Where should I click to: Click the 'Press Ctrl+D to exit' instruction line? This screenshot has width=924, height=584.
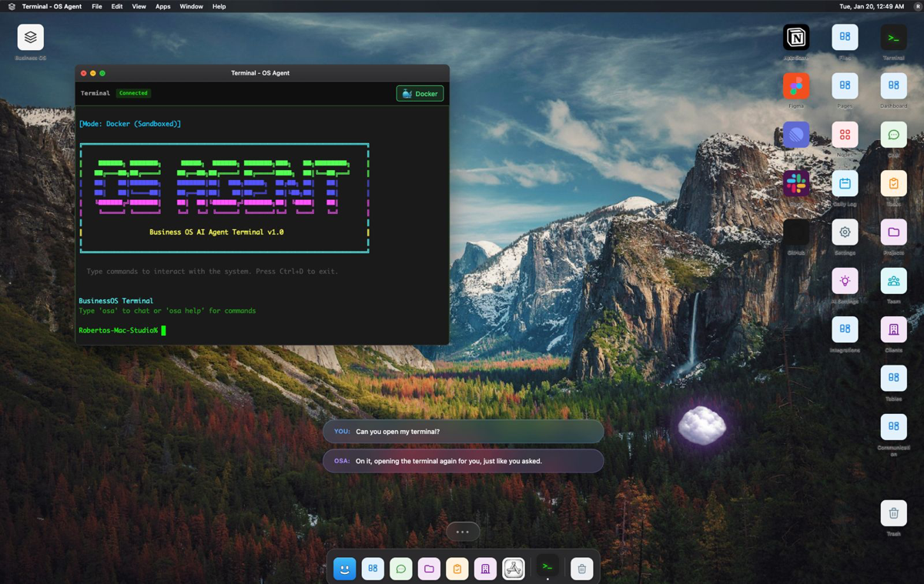[x=212, y=272]
